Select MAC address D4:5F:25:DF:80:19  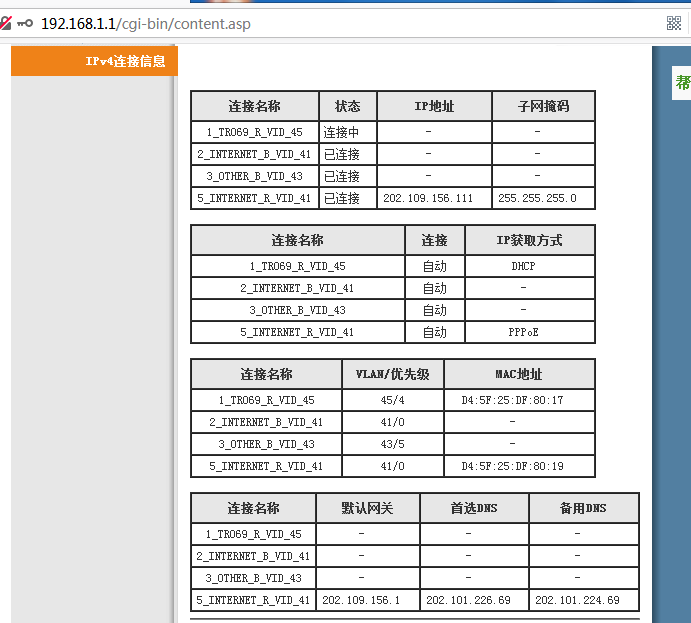[x=513, y=466]
